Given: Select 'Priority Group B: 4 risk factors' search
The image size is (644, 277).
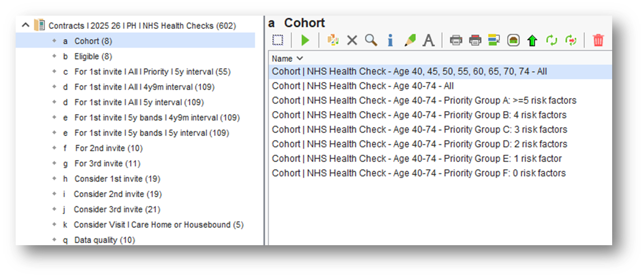Looking at the screenshot, I should 419,115.
